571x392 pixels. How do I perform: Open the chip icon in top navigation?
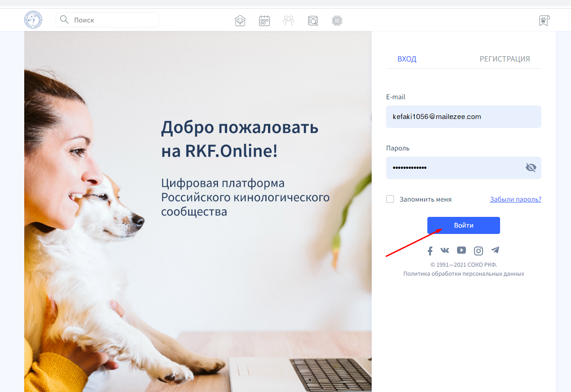(337, 21)
